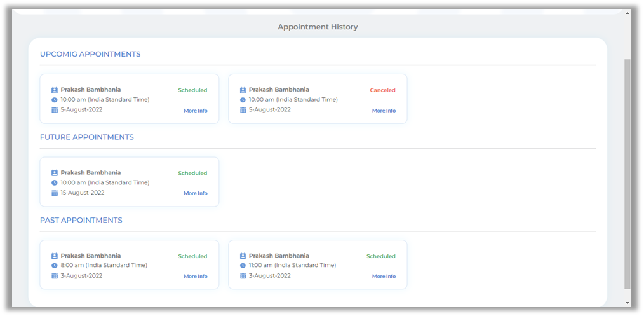View More Info for the 11:00 am past appointment
Screen dimensions: 644x316
pyautogui.click(x=384, y=277)
